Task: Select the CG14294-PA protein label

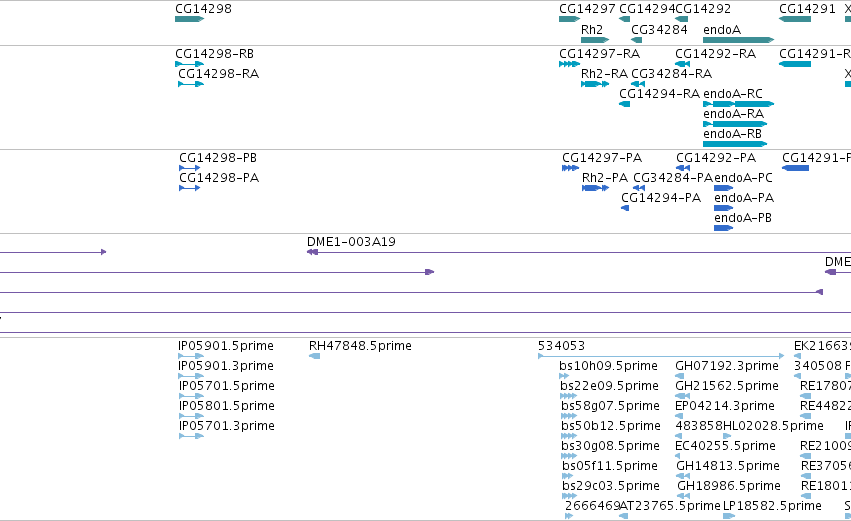Action: pyautogui.click(x=661, y=198)
